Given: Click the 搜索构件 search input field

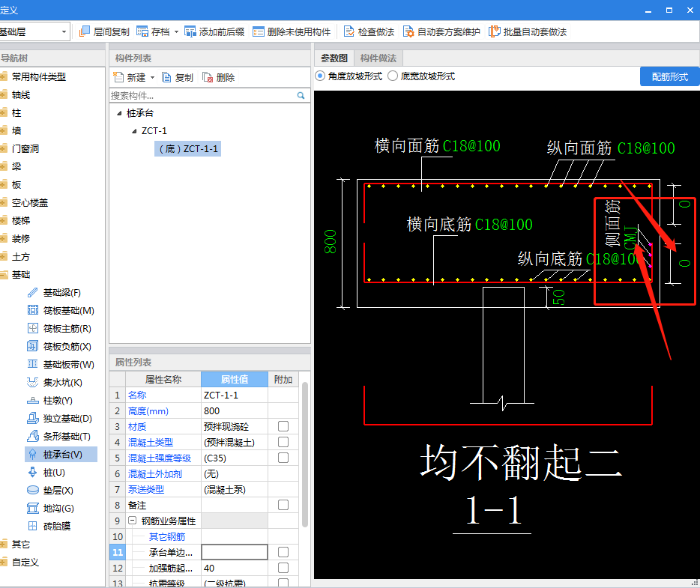Looking at the screenshot, I should point(202,95).
